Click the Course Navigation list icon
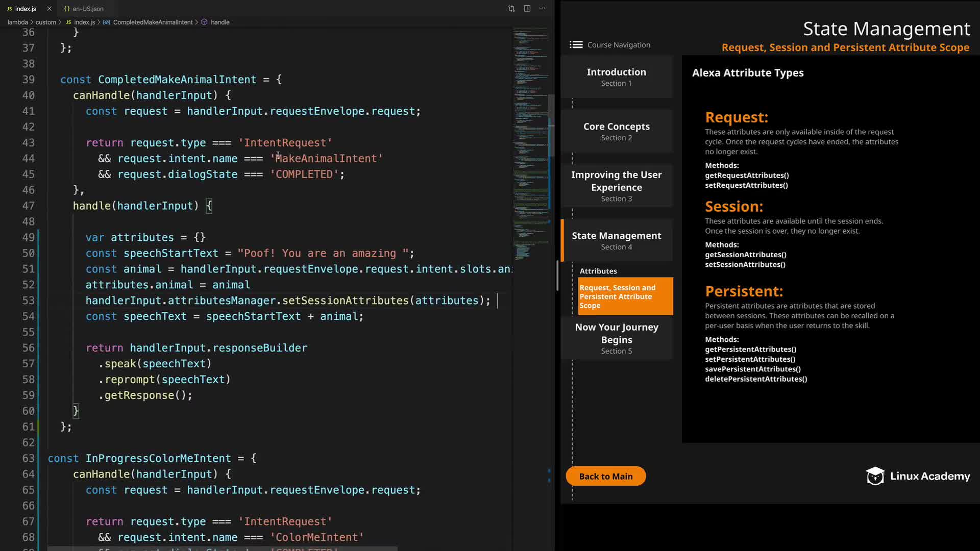The height and width of the screenshot is (551, 980). point(576,45)
